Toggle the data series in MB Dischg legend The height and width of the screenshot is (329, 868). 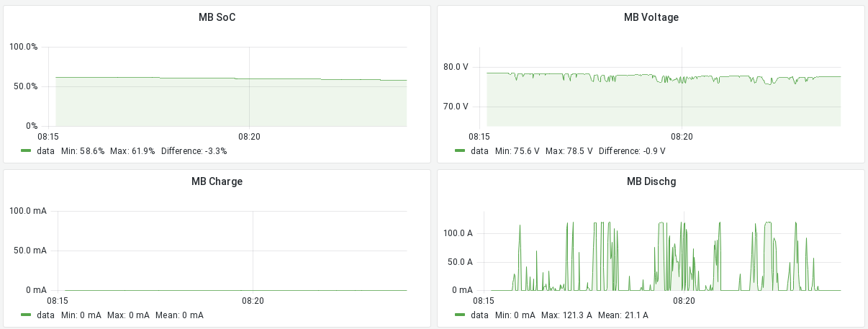479,315
